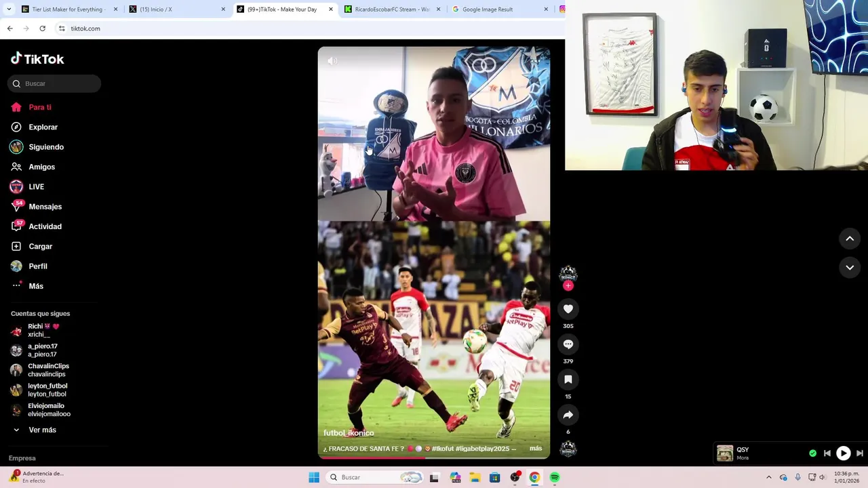
Task: Open the video comments bubble
Action: pos(568,344)
